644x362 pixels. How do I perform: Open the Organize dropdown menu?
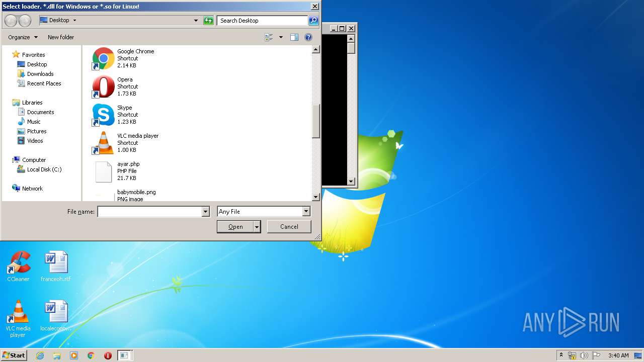23,37
